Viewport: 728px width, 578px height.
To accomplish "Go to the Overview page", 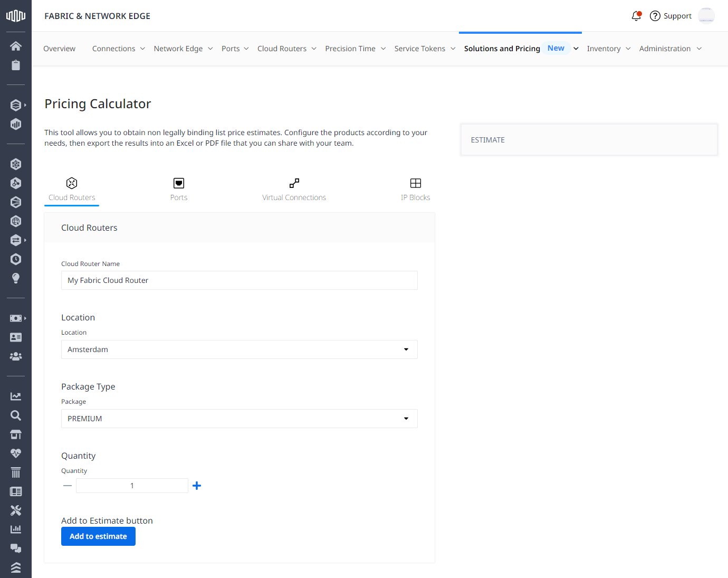I will pos(59,49).
